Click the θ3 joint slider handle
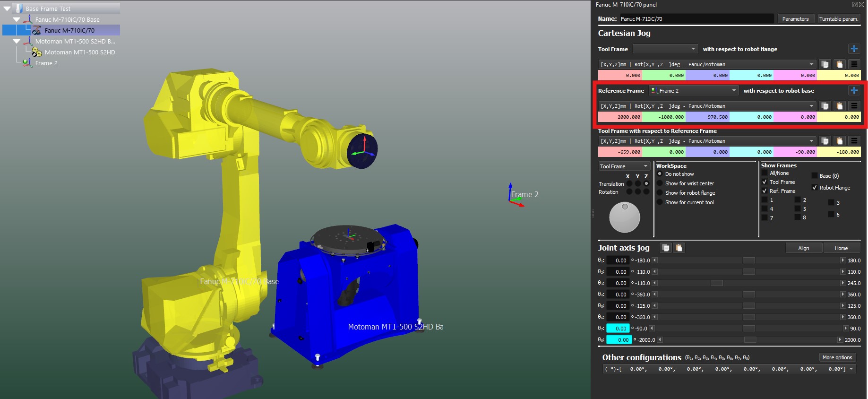 716,283
